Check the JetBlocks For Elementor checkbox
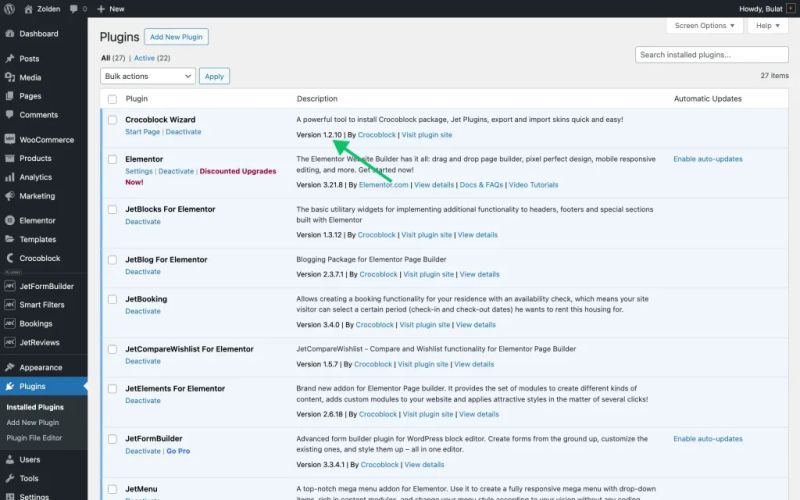 coord(112,210)
